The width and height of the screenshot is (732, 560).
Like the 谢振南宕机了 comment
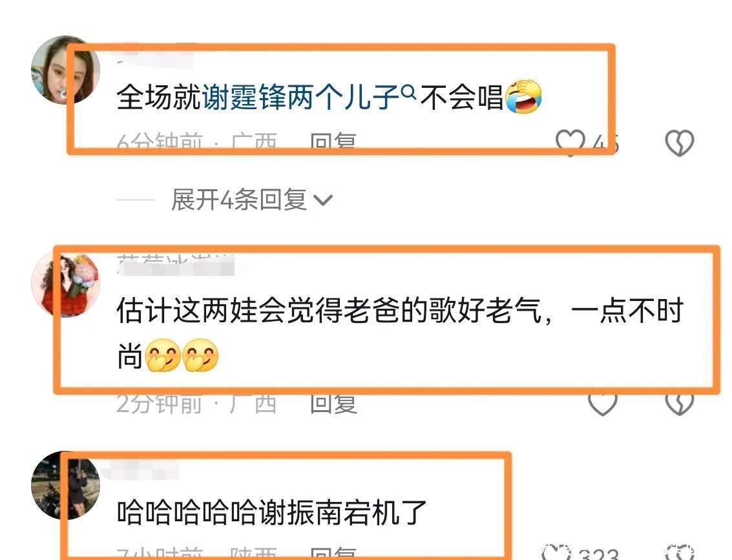556,552
